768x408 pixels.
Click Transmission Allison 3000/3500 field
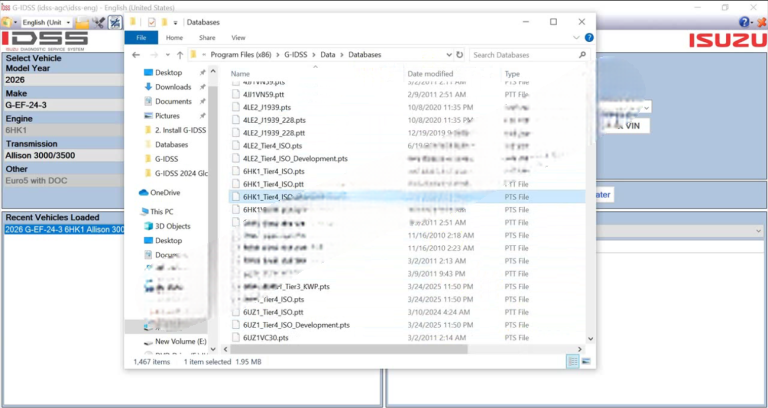63,155
